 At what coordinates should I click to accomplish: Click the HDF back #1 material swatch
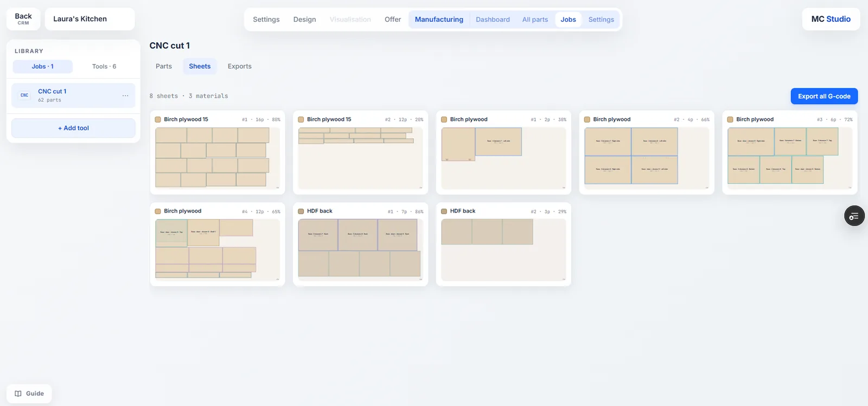tap(301, 211)
